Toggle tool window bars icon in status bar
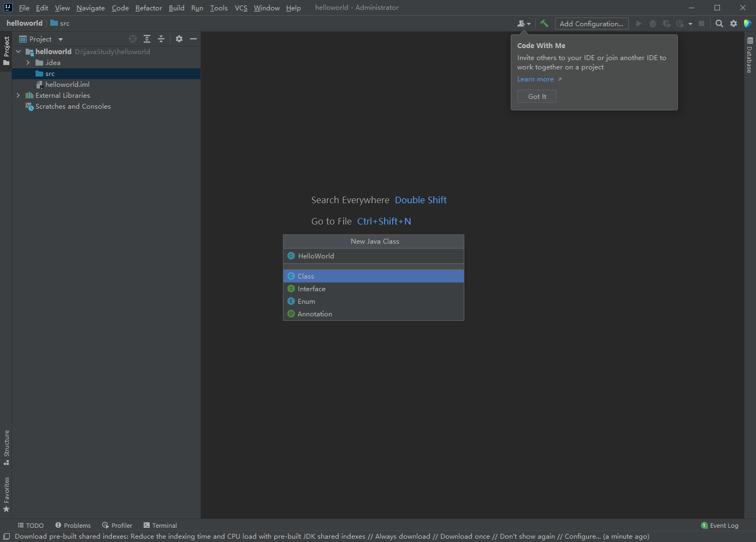The width and height of the screenshot is (756, 542). (x=7, y=537)
